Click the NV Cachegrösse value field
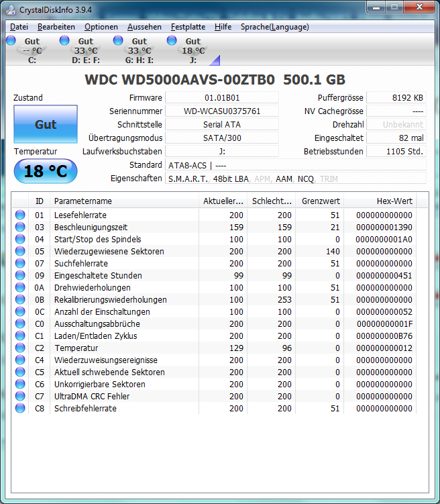 coord(396,111)
